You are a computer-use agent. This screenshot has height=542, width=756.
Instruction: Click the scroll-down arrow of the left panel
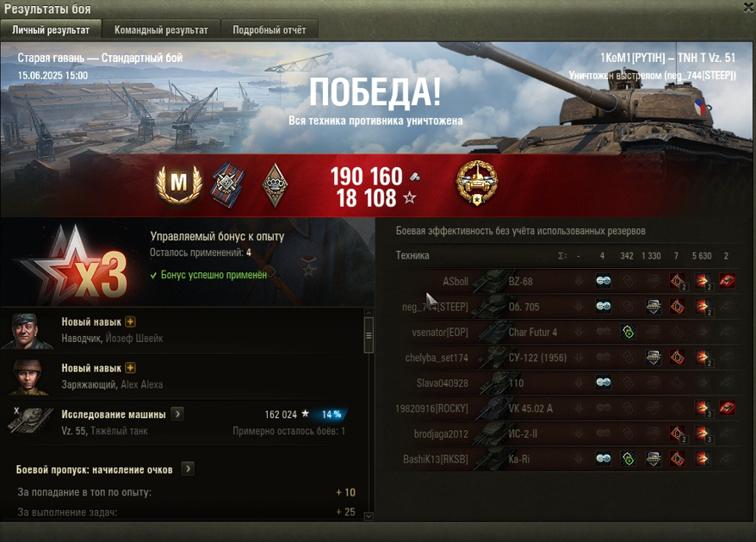369,516
